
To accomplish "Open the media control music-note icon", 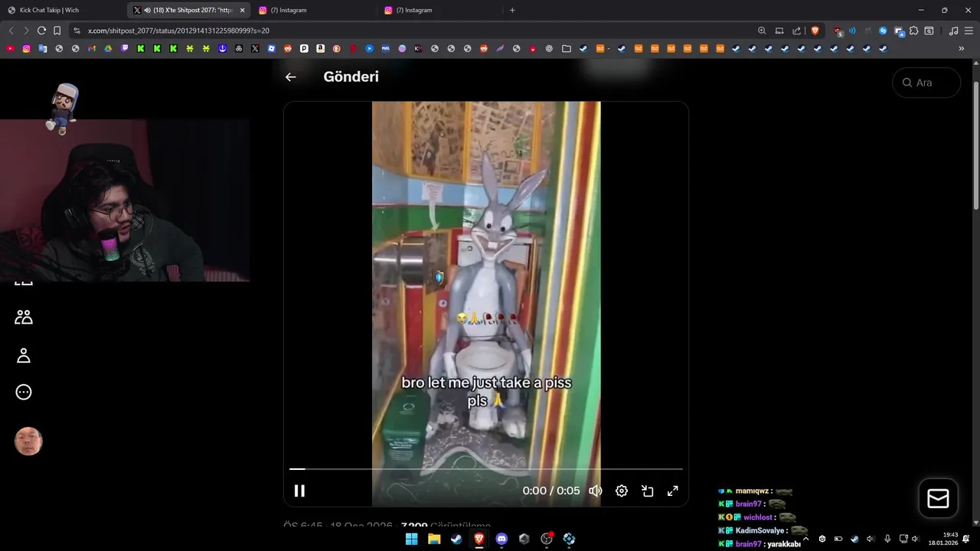I will pyautogui.click(x=953, y=31).
